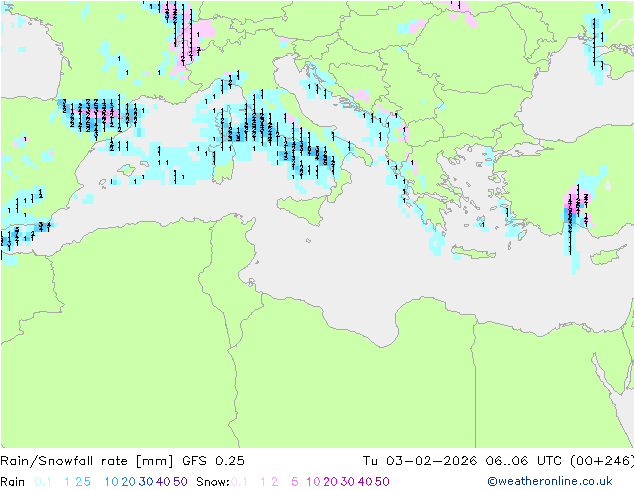
Task: Select the Rain legend value 10
Action: pos(112,482)
